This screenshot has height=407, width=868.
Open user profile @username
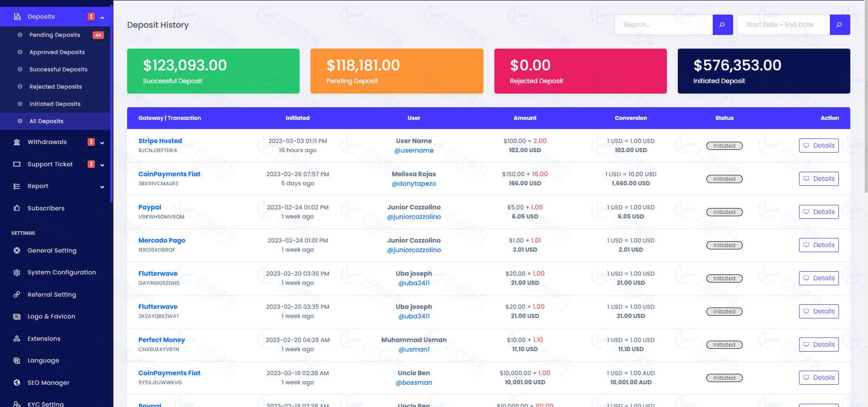coord(414,150)
